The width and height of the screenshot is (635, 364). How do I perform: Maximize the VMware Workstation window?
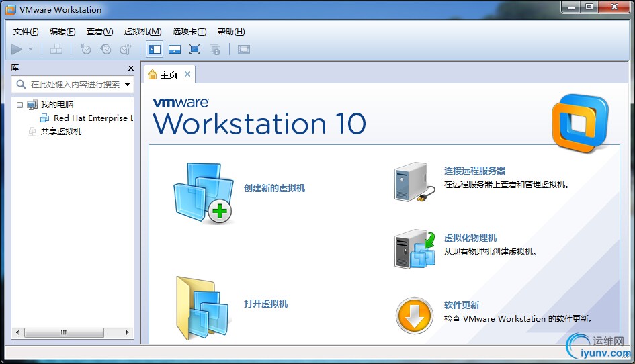pos(590,7)
